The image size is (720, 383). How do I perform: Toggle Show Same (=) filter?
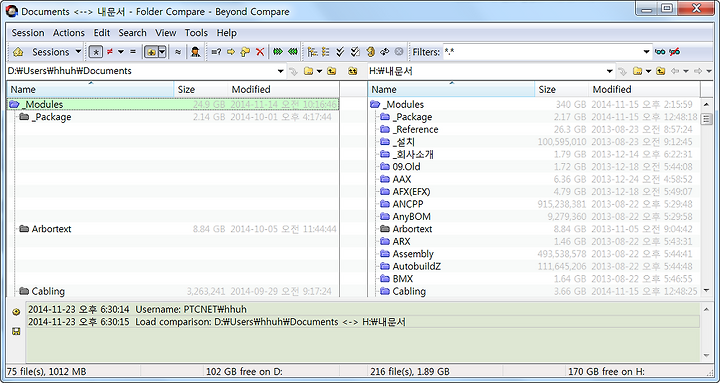(133, 52)
